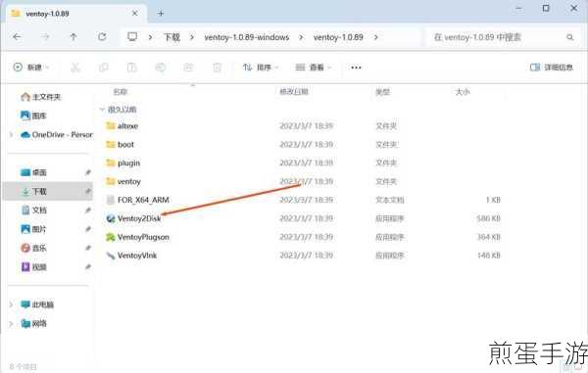Sort by 大小 Size column header

[463, 92]
